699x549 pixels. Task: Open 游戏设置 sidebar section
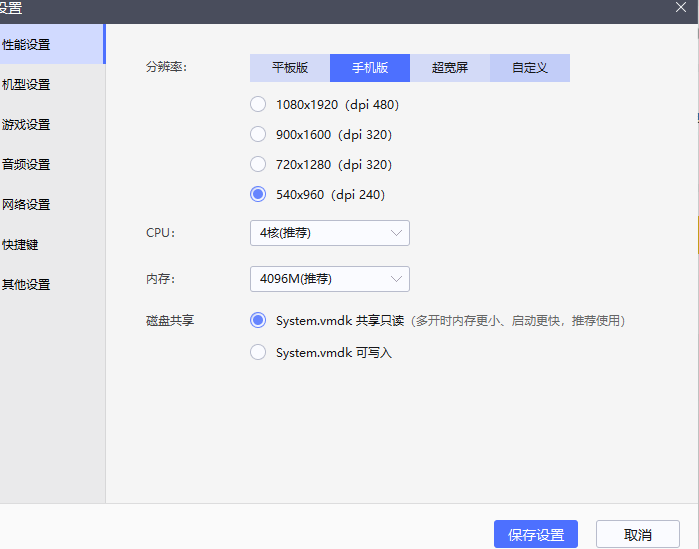click(28, 125)
